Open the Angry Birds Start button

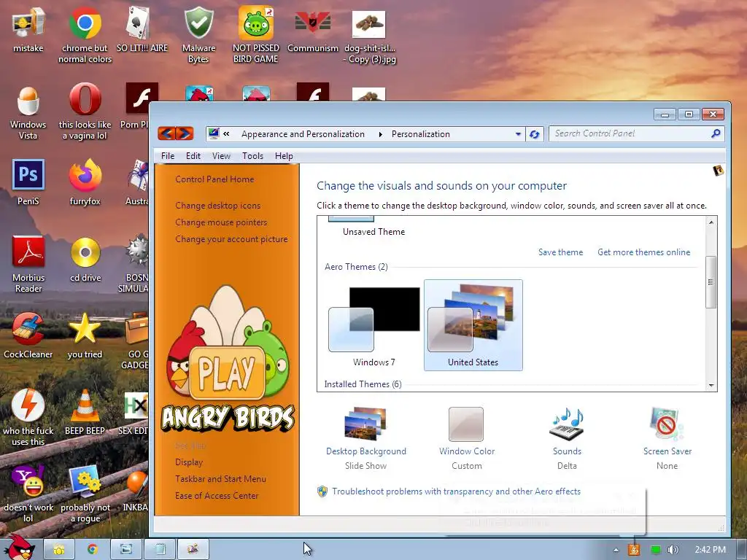coord(19,547)
